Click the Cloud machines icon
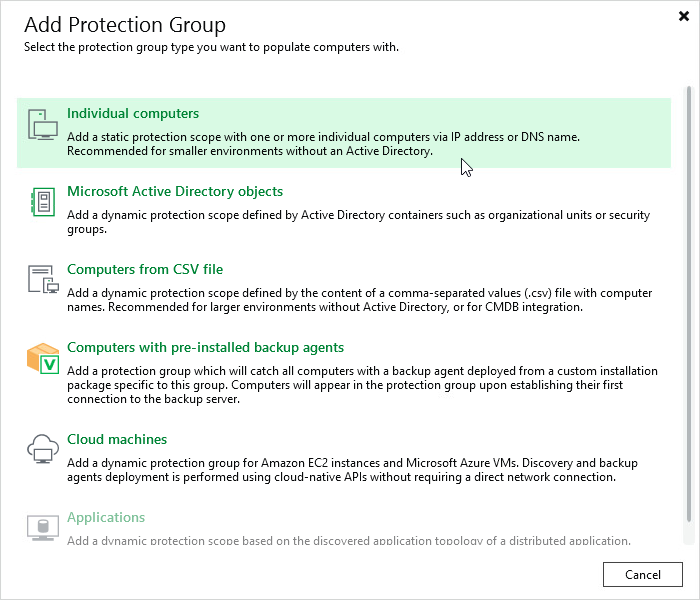Viewport: 700px width, 600px height. pos(43,449)
